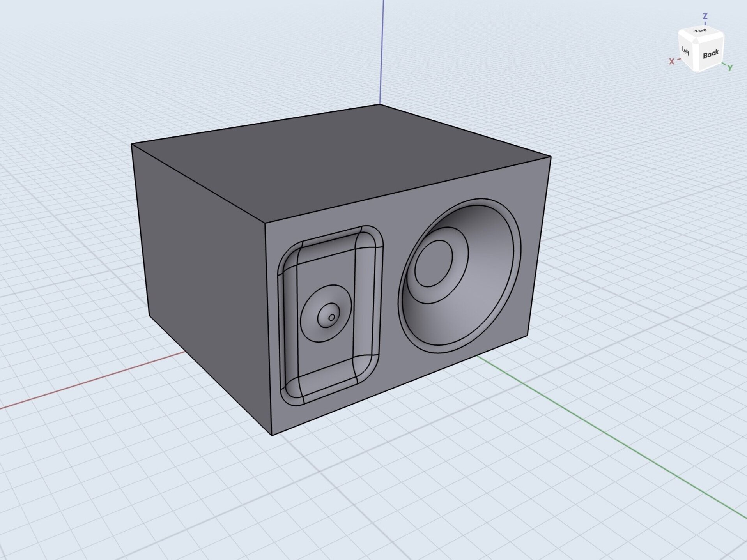Select the inner woofer dust cap circle
Image resolution: width=747 pixels, height=560 pixels.
(434, 263)
